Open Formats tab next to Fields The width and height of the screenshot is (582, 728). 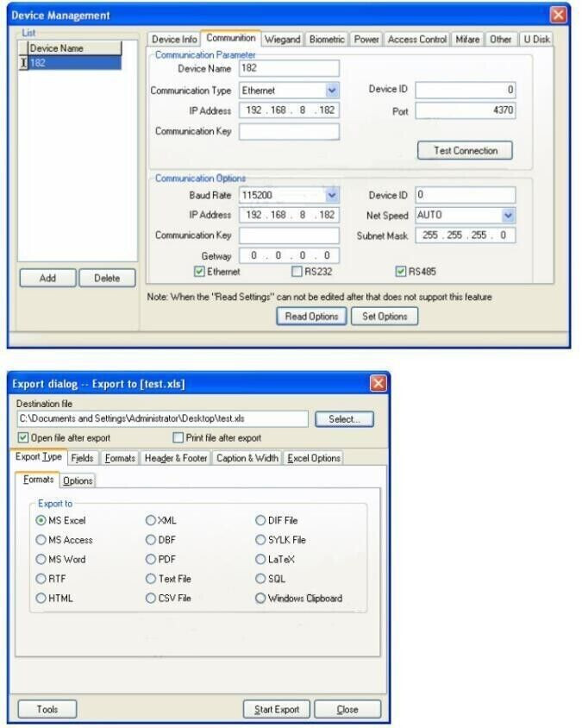click(120, 458)
